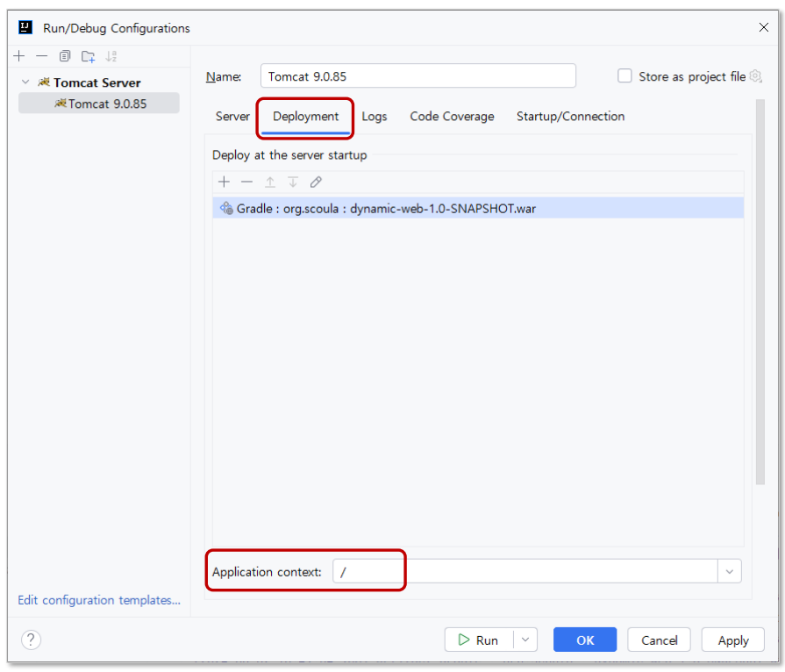Open Edit configuration templates link
Viewport: 785px width, 672px height.
[x=99, y=600]
